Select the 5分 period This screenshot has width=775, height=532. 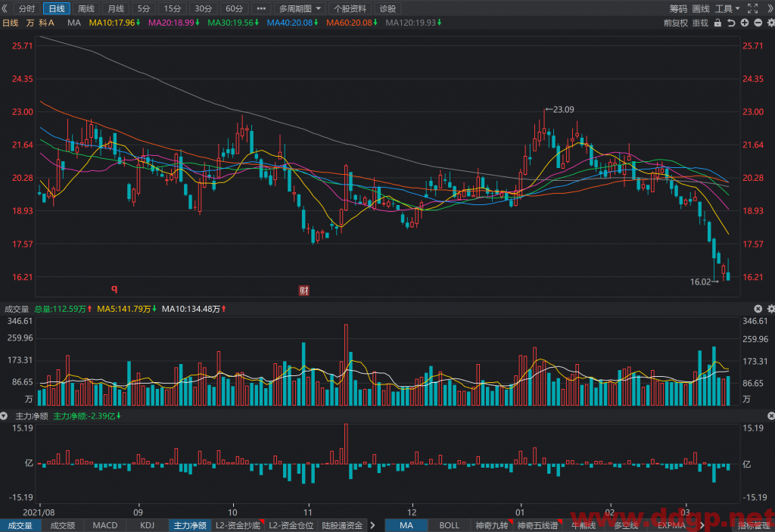pos(144,8)
